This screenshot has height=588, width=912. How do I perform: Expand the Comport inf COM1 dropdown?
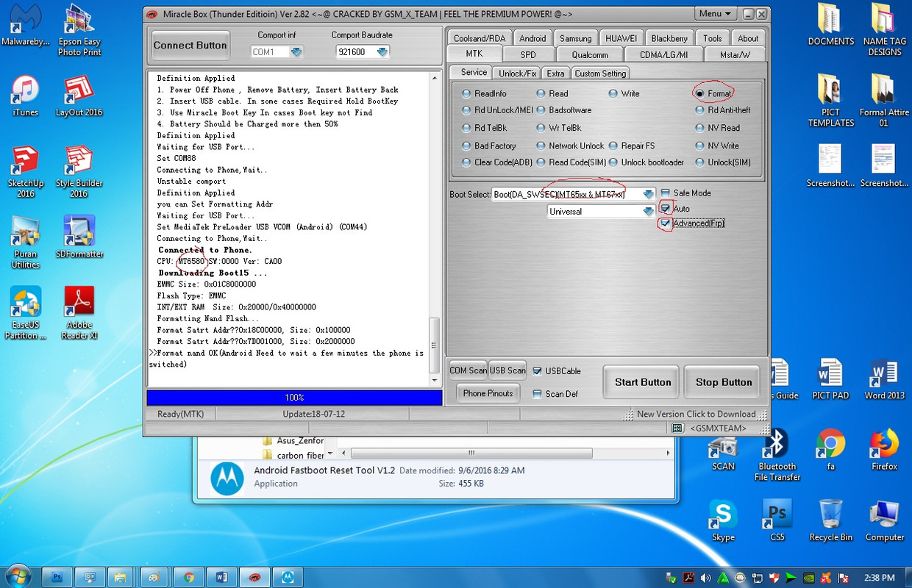click(x=296, y=51)
